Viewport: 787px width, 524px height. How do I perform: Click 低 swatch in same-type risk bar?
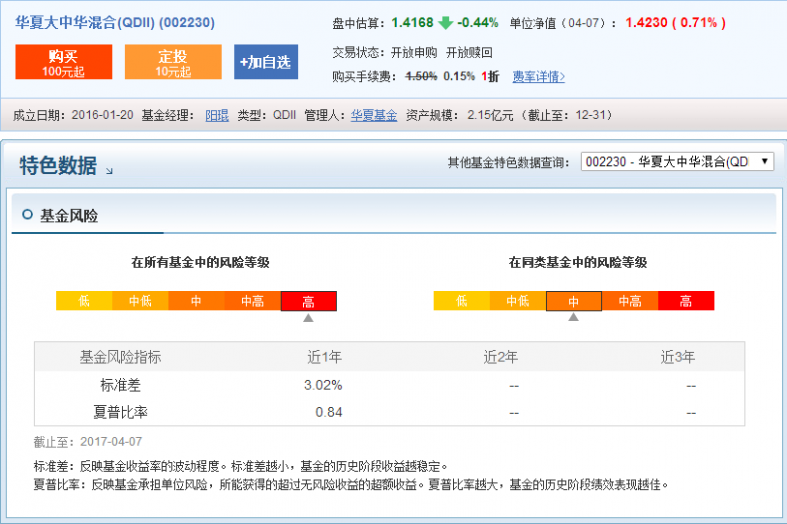pyautogui.click(x=462, y=301)
